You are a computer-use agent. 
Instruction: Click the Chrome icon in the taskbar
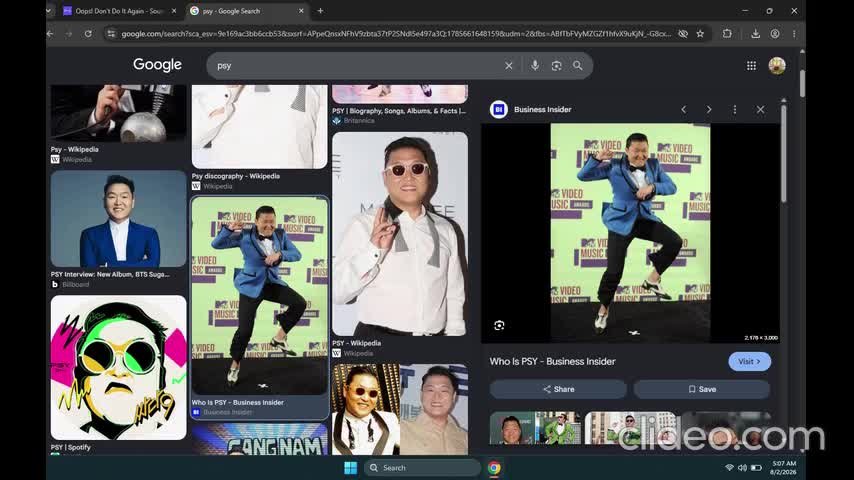point(494,467)
